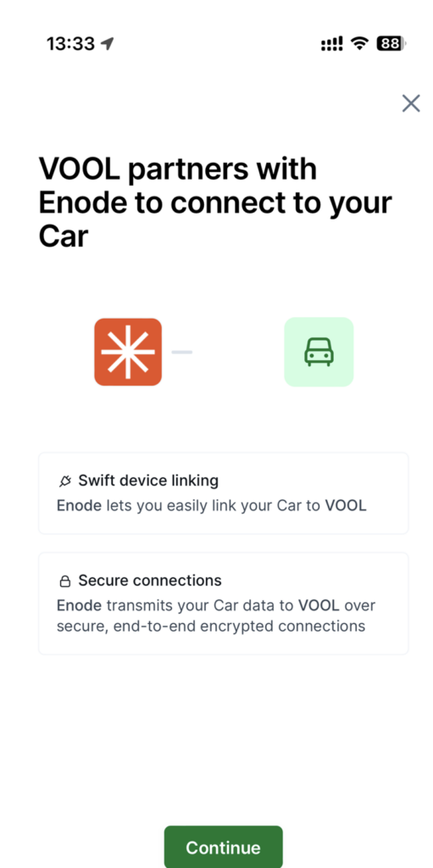Tap the Secure connections title text
433x868 pixels.
point(150,580)
